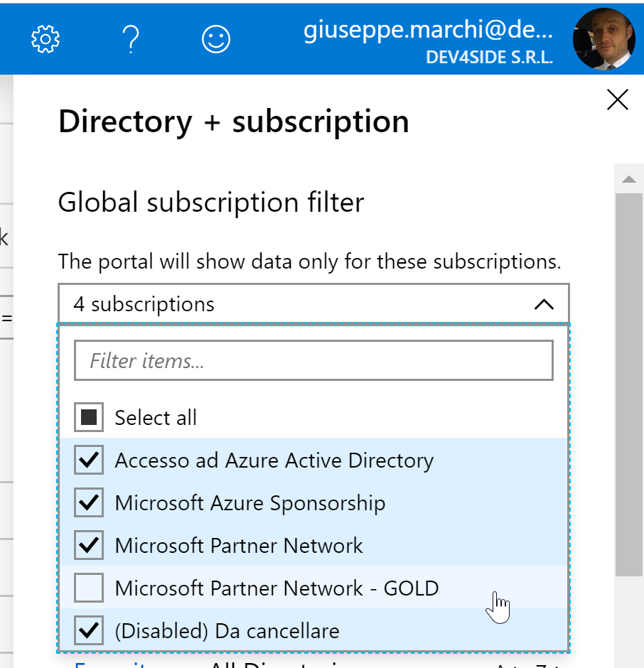The height and width of the screenshot is (668, 644).
Task: Send feedback with the smiley icon
Action: (x=216, y=39)
